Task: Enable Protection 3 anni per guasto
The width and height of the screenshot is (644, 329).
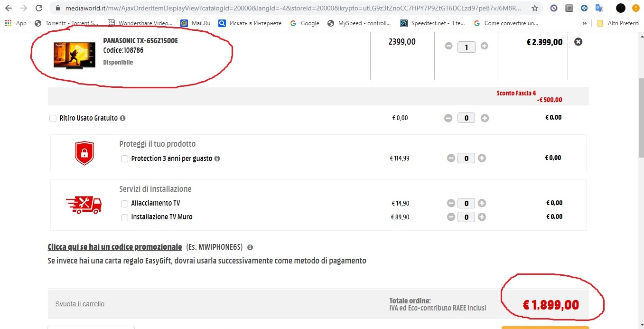Action: [124, 159]
